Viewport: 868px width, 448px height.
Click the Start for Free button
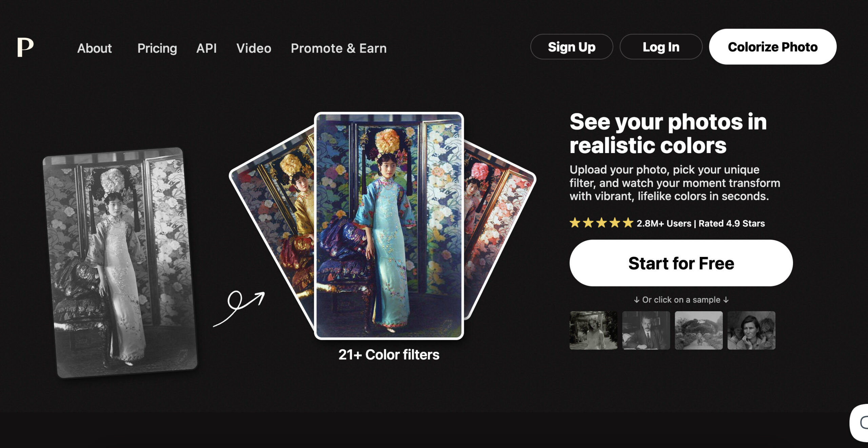pyautogui.click(x=681, y=263)
